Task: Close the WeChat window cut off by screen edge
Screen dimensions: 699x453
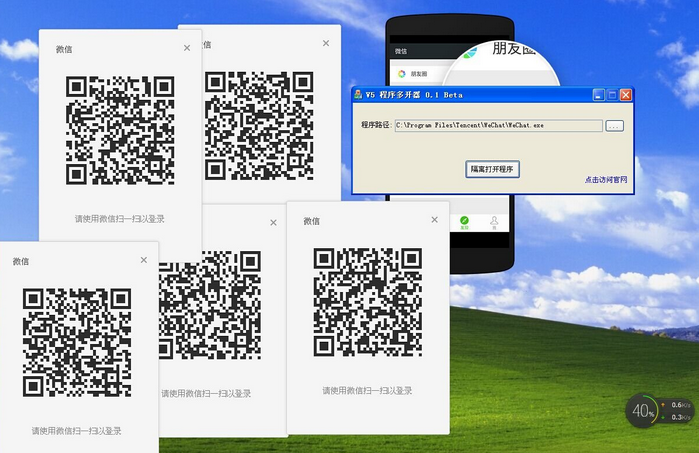Action: coord(144,260)
